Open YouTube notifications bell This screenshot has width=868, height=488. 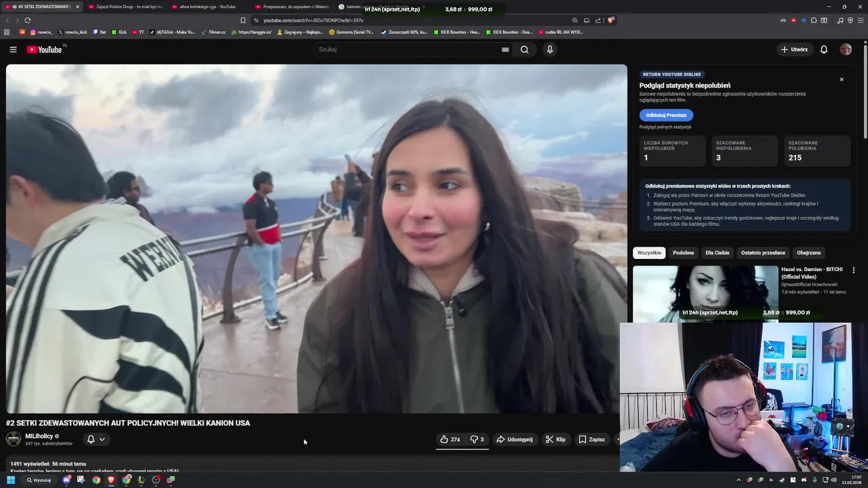point(824,49)
